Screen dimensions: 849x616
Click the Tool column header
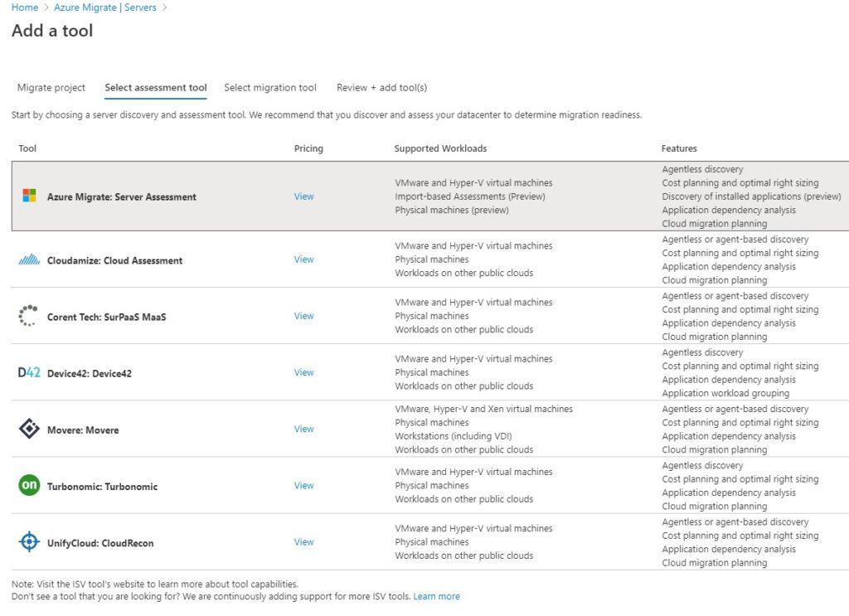27,148
